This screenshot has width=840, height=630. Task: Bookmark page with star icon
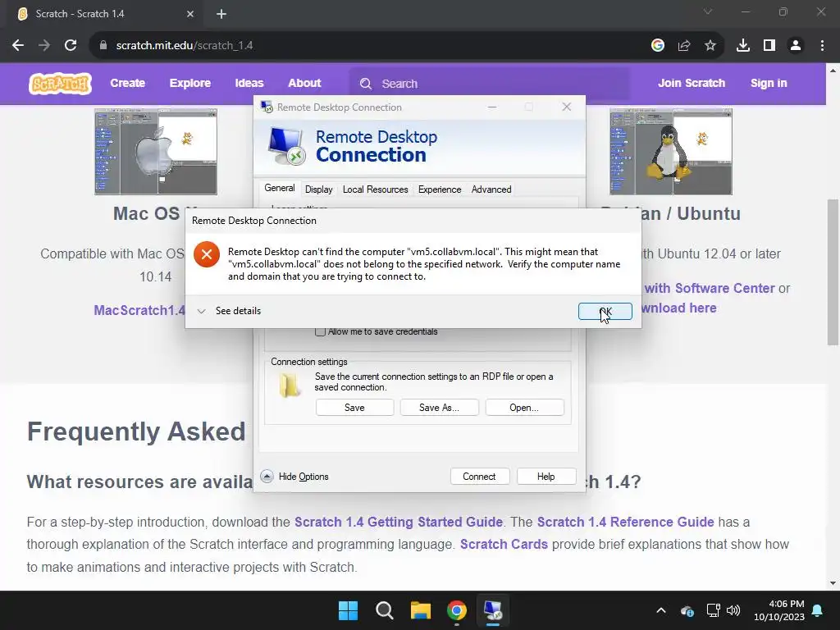pos(710,46)
